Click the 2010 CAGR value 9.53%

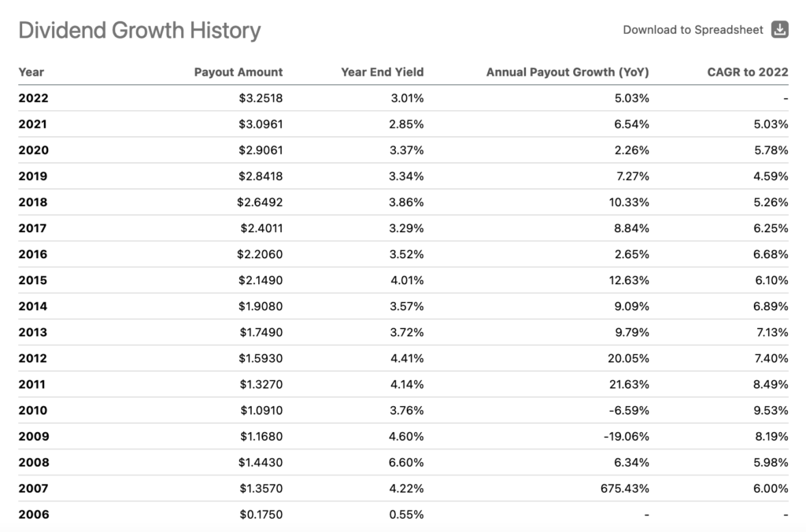771,410
